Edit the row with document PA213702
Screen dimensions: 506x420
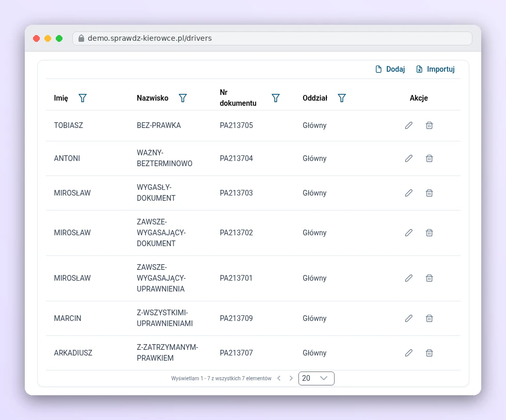pos(409,233)
